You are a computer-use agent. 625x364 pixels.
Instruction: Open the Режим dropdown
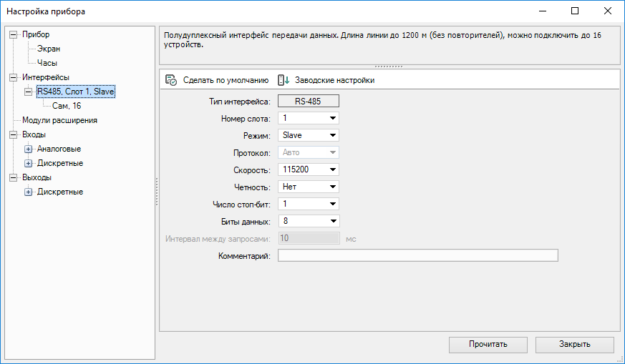[333, 135]
